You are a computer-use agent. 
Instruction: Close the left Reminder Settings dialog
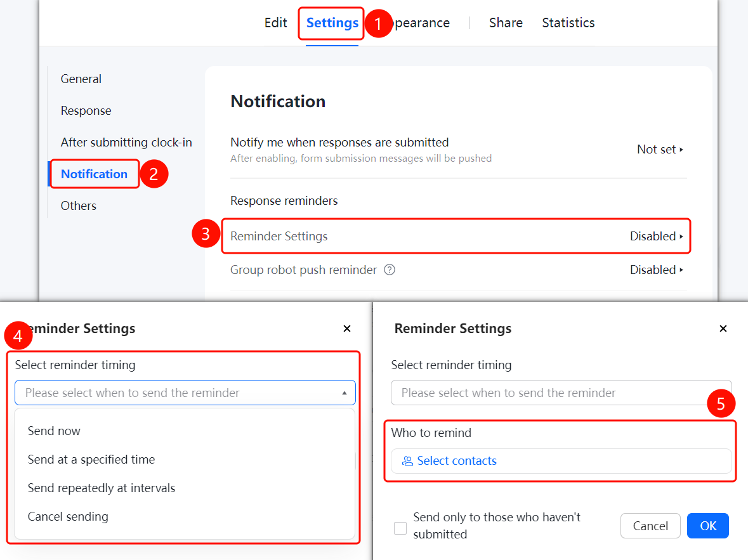click(347, 329)
